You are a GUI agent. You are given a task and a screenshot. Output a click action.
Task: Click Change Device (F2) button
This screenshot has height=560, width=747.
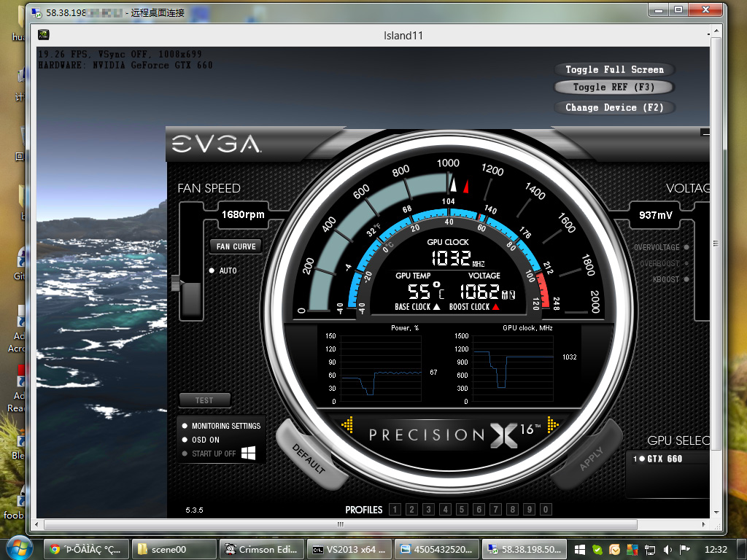(x=614, y=108)
